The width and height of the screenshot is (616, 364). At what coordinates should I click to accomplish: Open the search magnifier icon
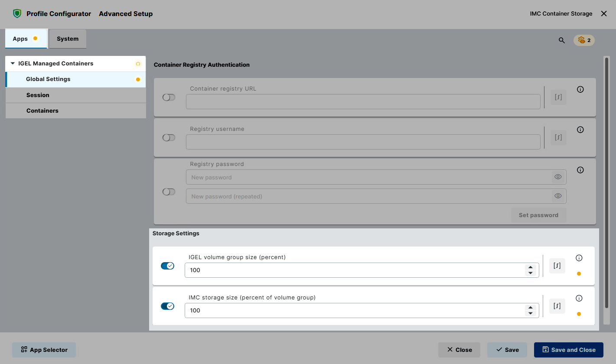coord(562,40)
